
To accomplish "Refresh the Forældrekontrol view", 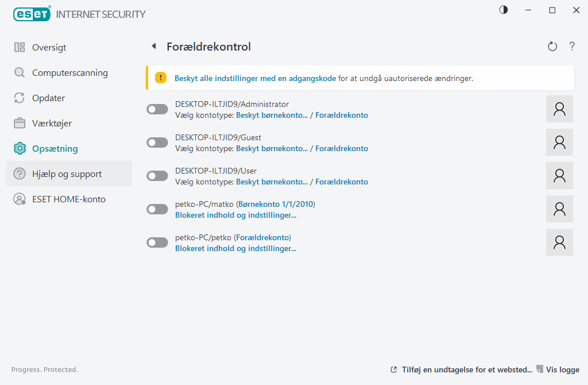I will pos(552,46).
